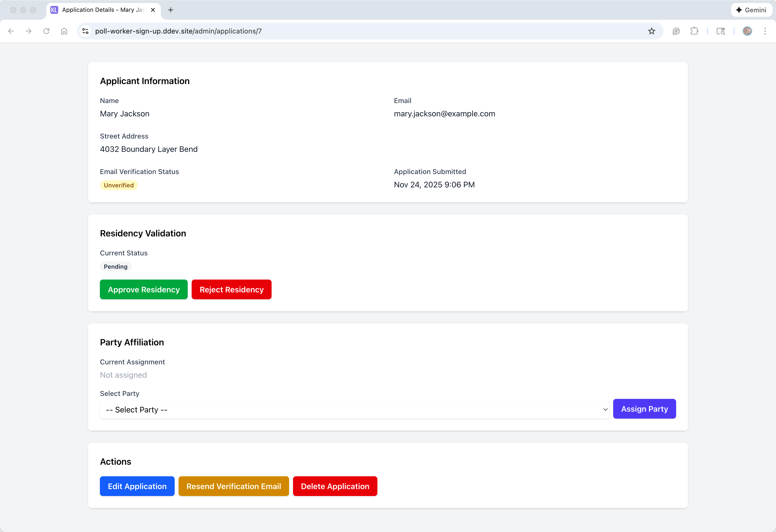Click the browser forward arrow
Viewport: 776px width, 532px height.
(x=29, y=31)
